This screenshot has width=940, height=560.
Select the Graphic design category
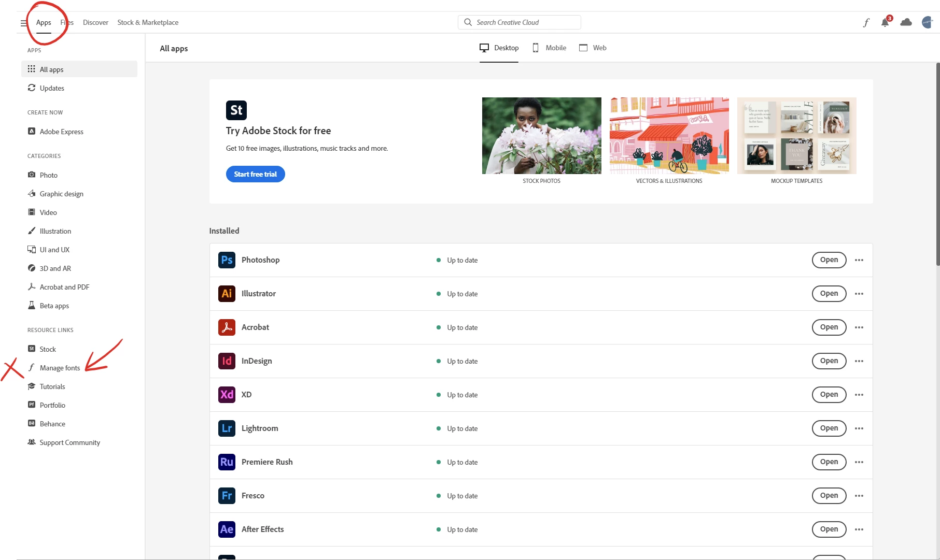point(79,194)
